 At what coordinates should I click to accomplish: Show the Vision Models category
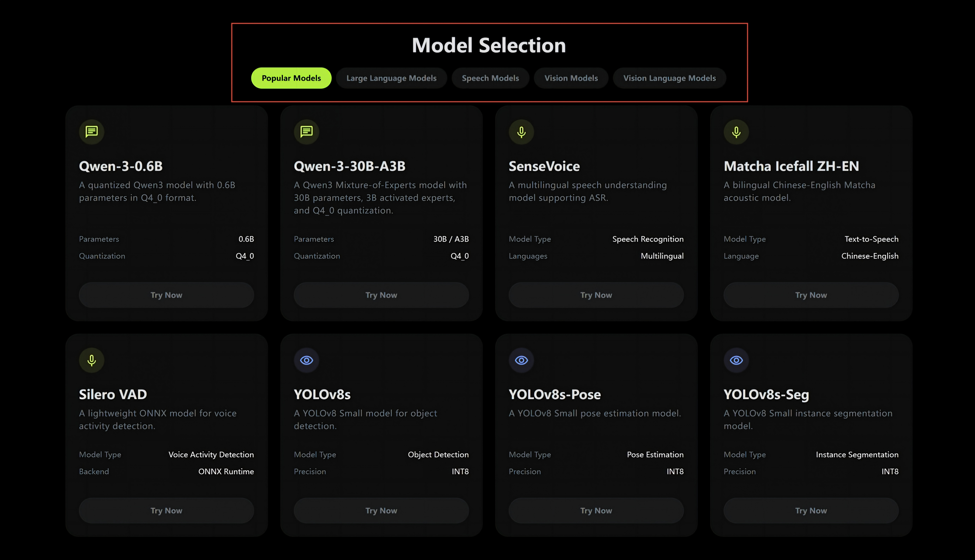coord(571,78)
